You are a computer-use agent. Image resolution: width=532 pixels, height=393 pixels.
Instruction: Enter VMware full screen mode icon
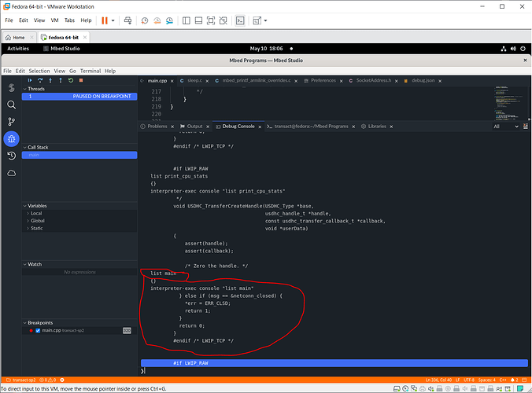point(211,20)
